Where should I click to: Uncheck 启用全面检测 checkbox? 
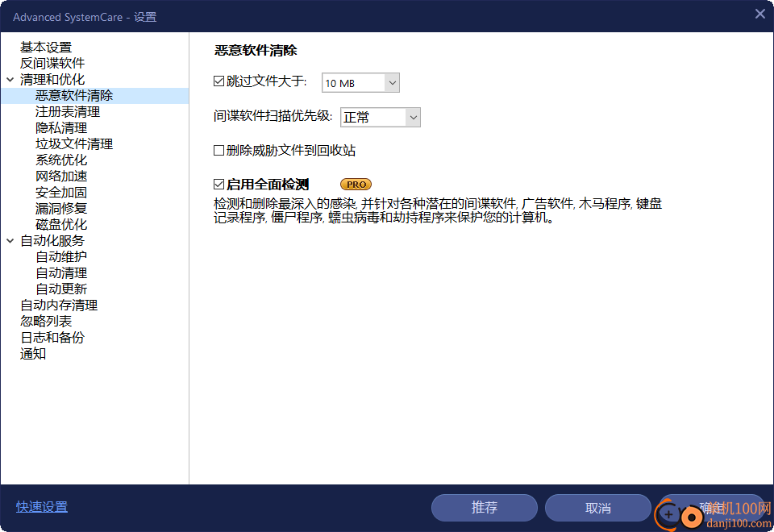218,184
